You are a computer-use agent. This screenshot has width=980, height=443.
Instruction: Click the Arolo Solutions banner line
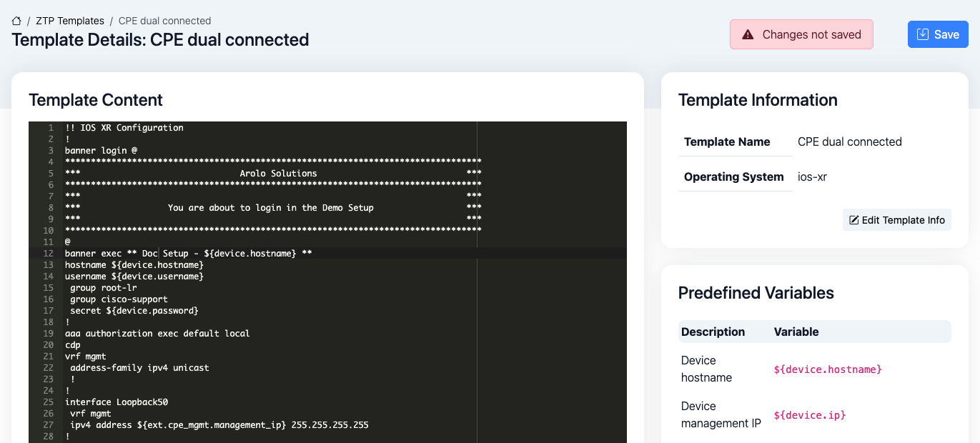(x=278, y=174)
